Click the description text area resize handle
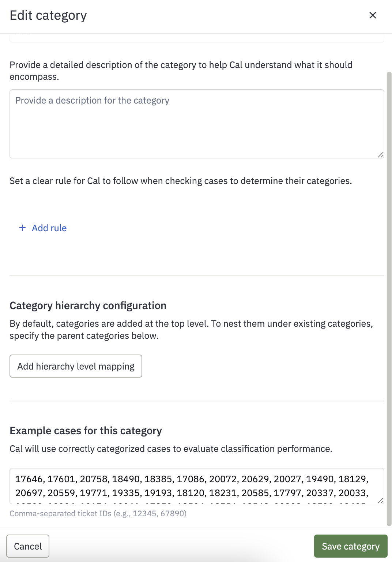This screenshot has width=392, height=562. pos(381,155)
